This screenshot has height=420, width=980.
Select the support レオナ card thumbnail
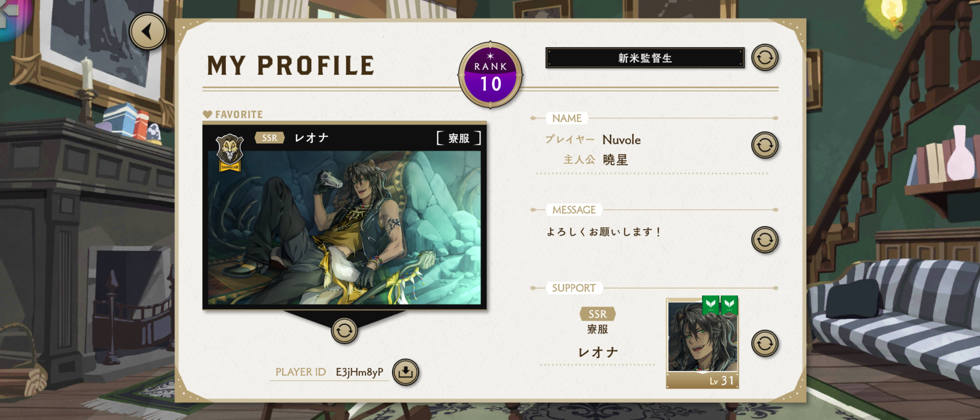pos(702,343)
